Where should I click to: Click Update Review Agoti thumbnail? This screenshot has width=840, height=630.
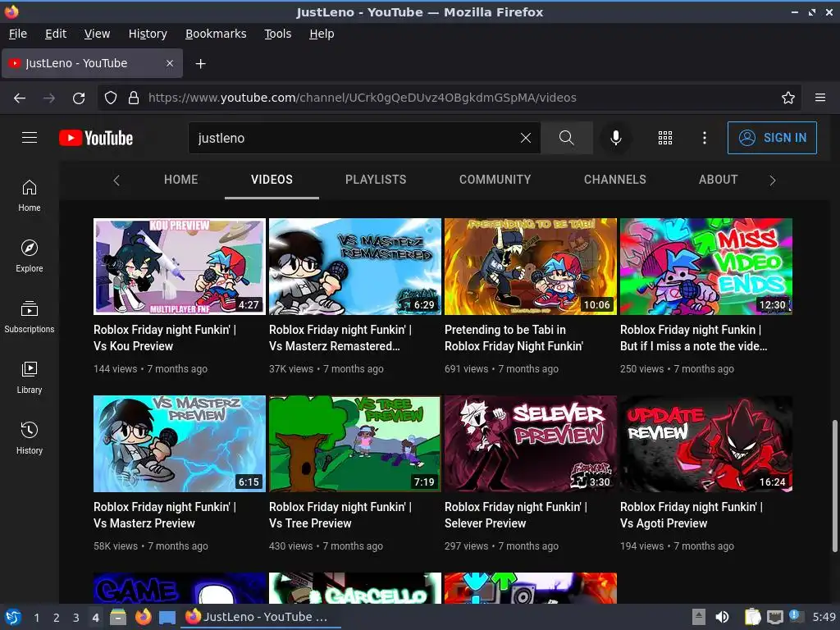click(706, 444)
